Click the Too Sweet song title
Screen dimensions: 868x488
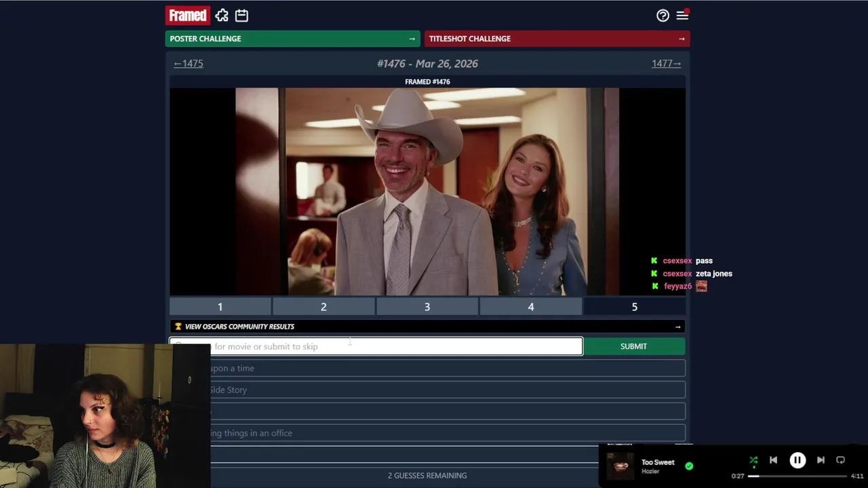coord(658,462)
